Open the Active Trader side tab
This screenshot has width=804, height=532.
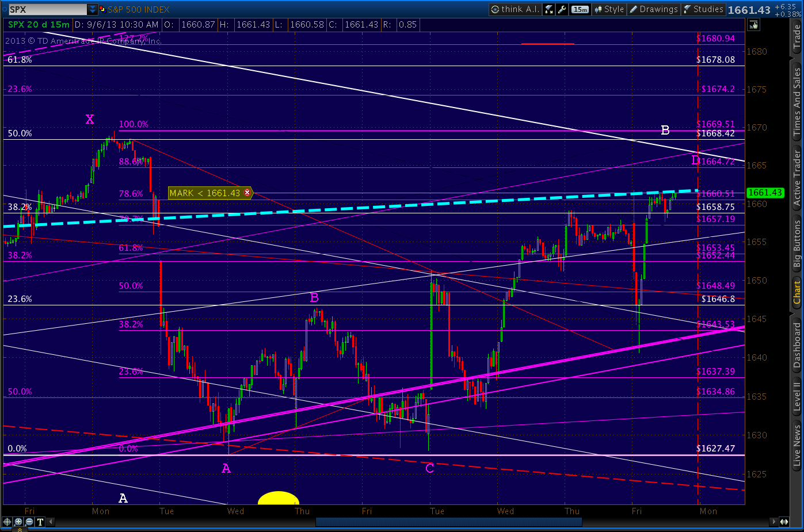click(797, 178)
